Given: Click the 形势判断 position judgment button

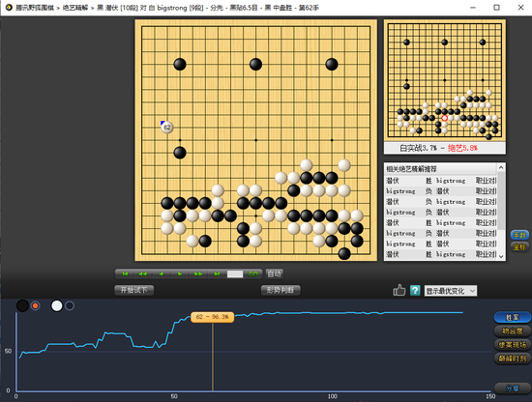Looking at the screenshot, I should click(281, 290).
